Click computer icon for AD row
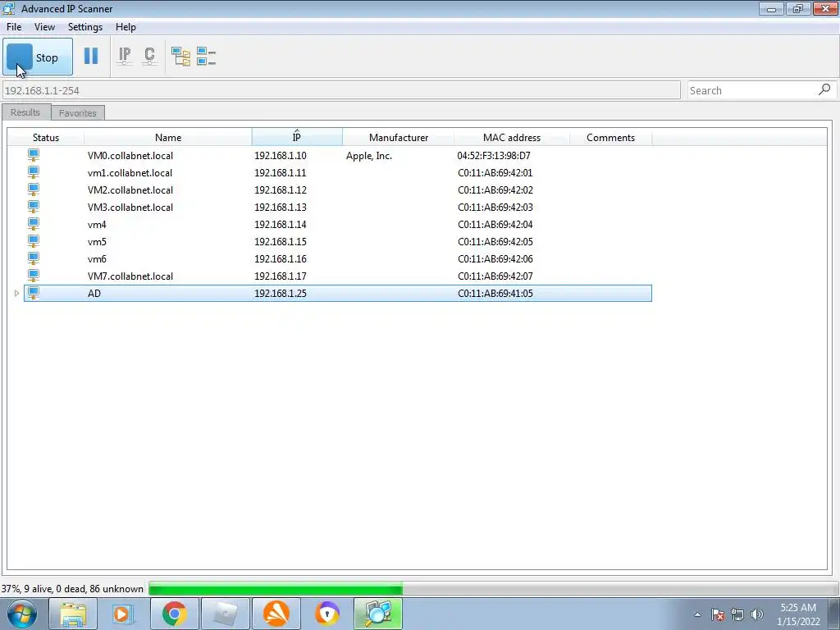This screenshot has width=840, height=630. tap(33, 293)
